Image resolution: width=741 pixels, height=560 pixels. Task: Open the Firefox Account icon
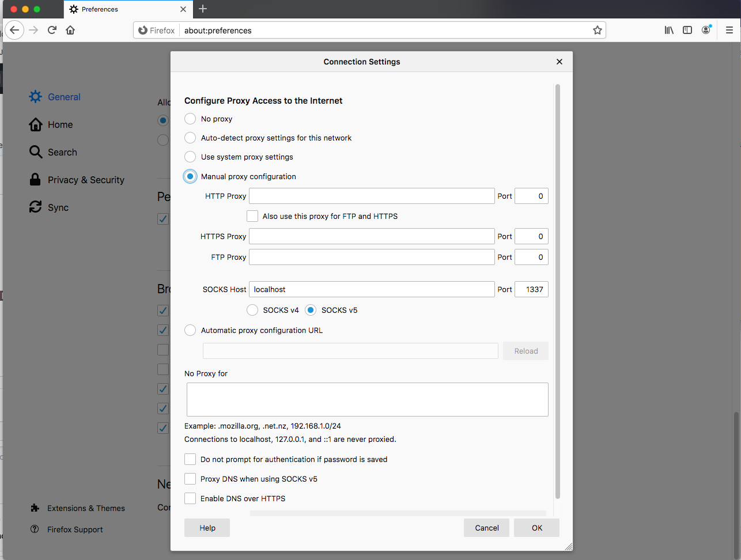[x=706, y=30]
